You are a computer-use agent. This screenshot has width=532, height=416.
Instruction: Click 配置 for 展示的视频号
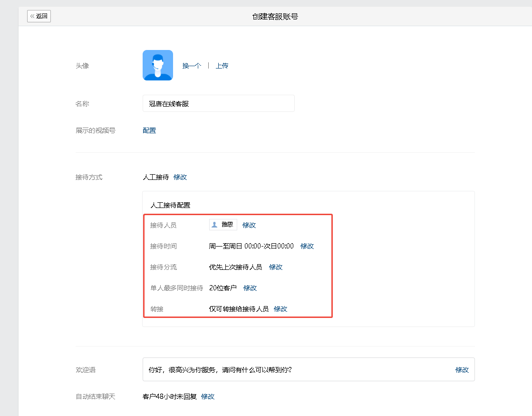point(149,130)
